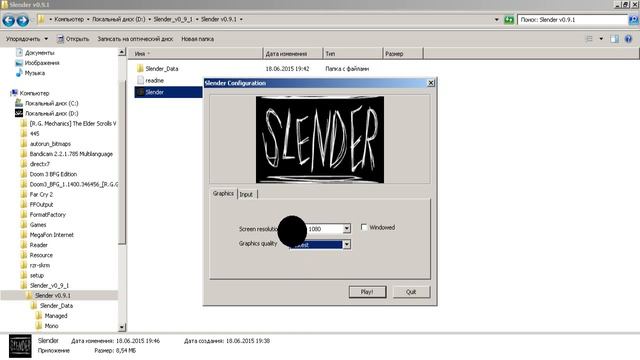Toggle the preview pane icon in toolbar
The height and width of the screenshot is (360, 640).
614,39
